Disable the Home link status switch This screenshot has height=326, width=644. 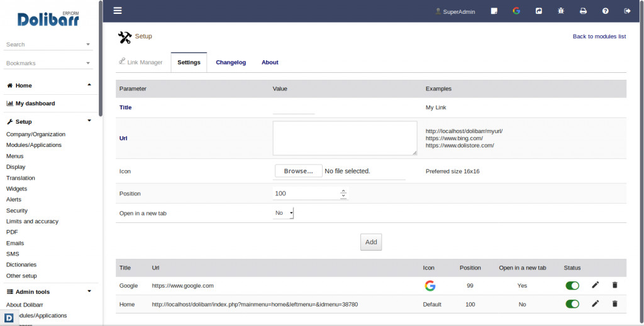[572, 304]
